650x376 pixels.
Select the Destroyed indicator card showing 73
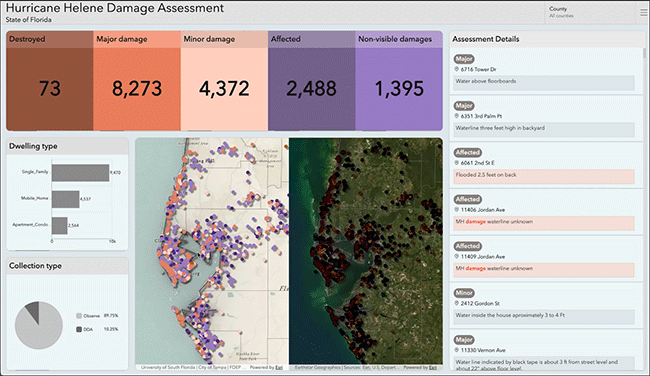click(x=50, y=80)
